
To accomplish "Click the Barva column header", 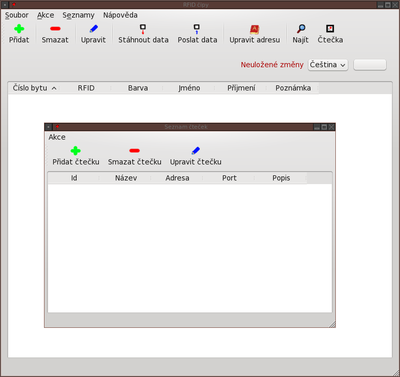I will tap(138, 88).
